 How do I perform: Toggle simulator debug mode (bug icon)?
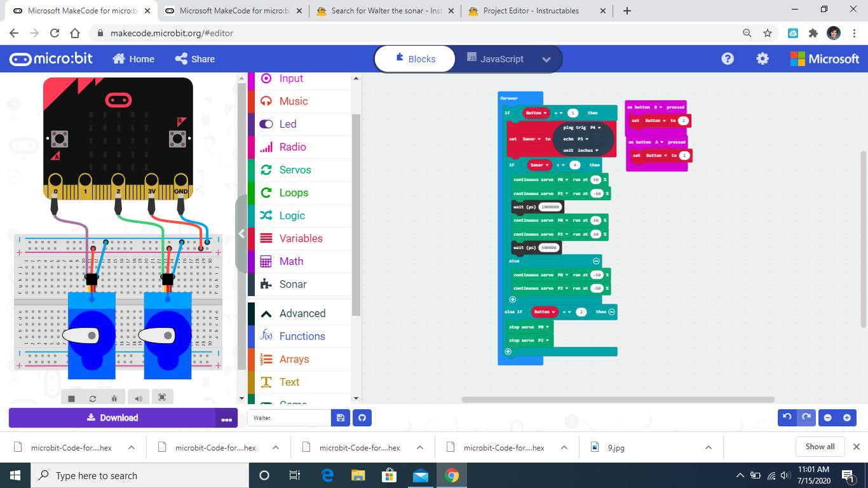pyautogui.click(x=114, y=398)
